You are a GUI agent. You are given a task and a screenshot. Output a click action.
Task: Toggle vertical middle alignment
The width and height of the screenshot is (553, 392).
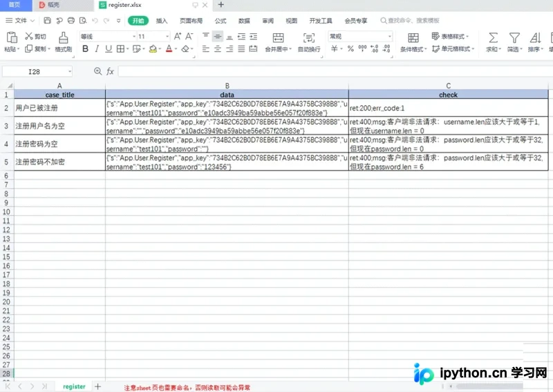coord(218,37)
